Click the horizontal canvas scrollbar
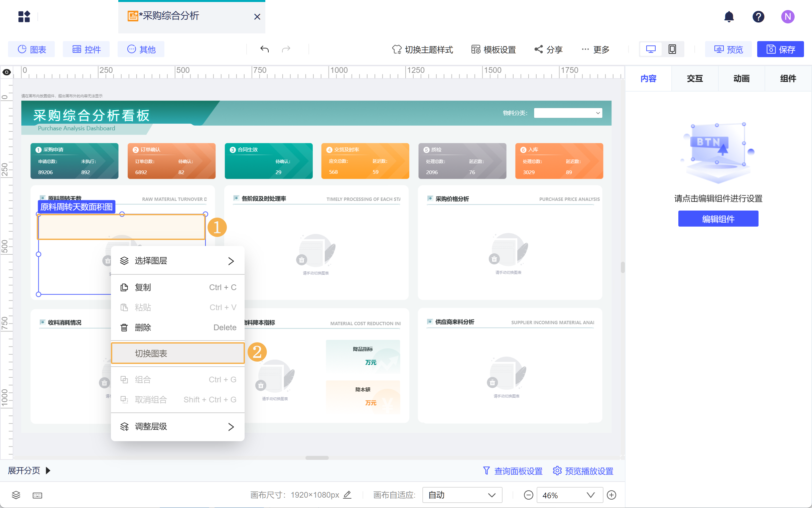 (317, 458)
